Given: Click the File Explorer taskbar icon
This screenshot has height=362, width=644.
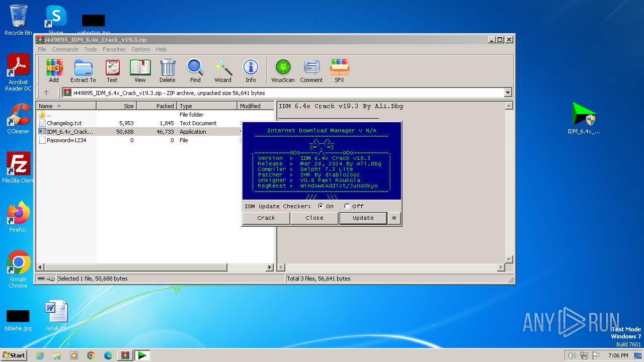Looking at the screenshot, I should pyautogui.click(x=57, y=355).
